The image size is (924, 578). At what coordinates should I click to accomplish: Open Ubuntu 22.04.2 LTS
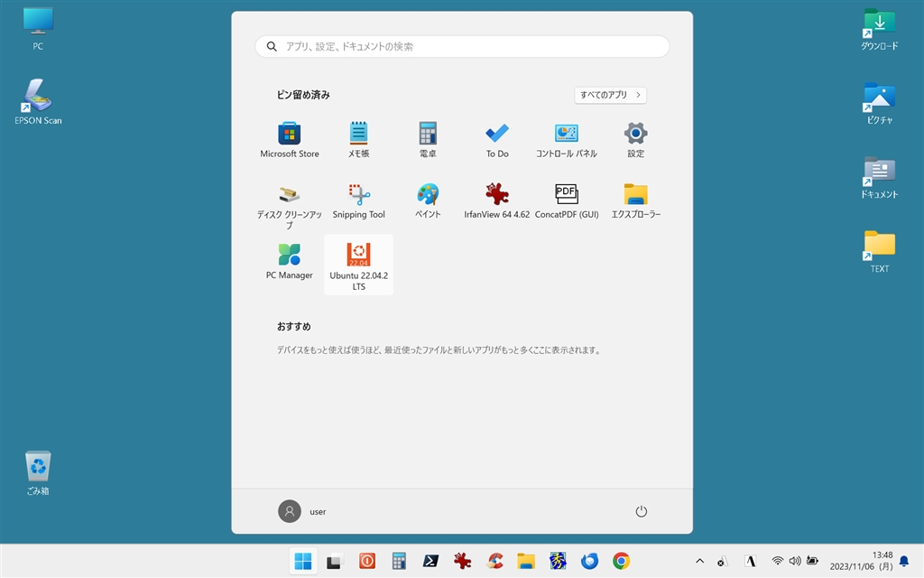[x=358, y=266]
